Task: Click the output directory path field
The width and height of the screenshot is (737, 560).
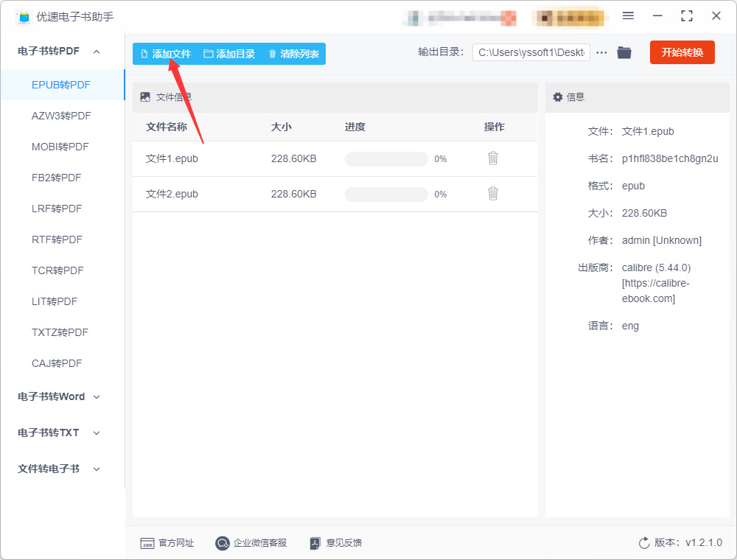Action: tap(531, 52)
